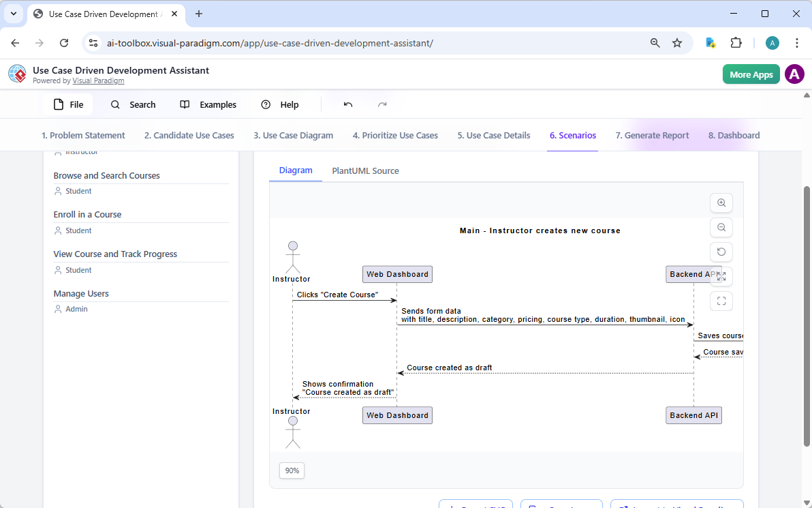Open the File menu icon
The width and height of the screenshot is (812, 508).
(x=59, y=104)
